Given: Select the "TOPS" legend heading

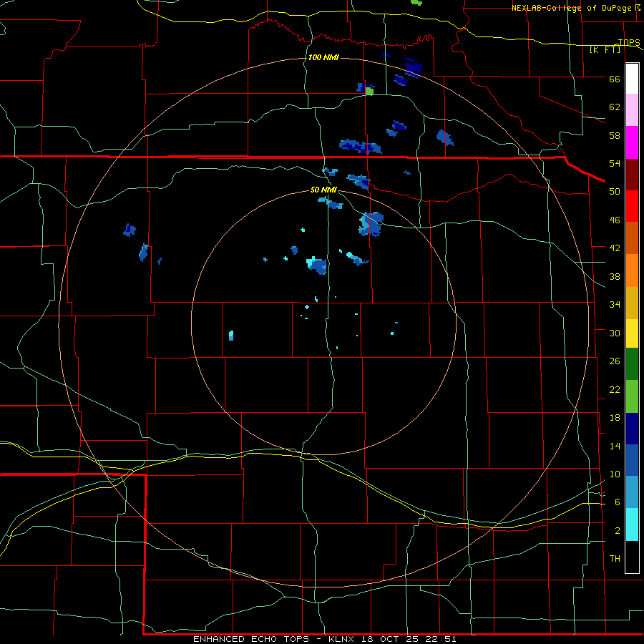Looking at the screenshot, I should tap(629, 42).
